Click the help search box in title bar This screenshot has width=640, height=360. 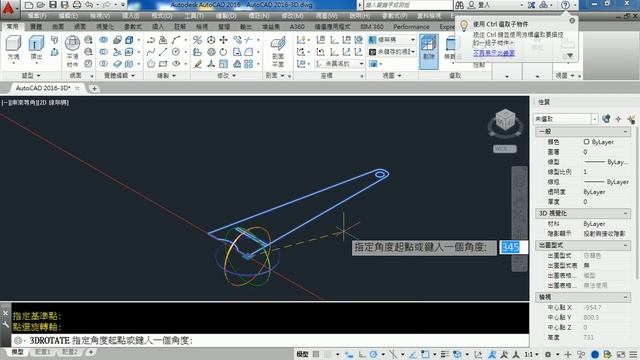407,5
